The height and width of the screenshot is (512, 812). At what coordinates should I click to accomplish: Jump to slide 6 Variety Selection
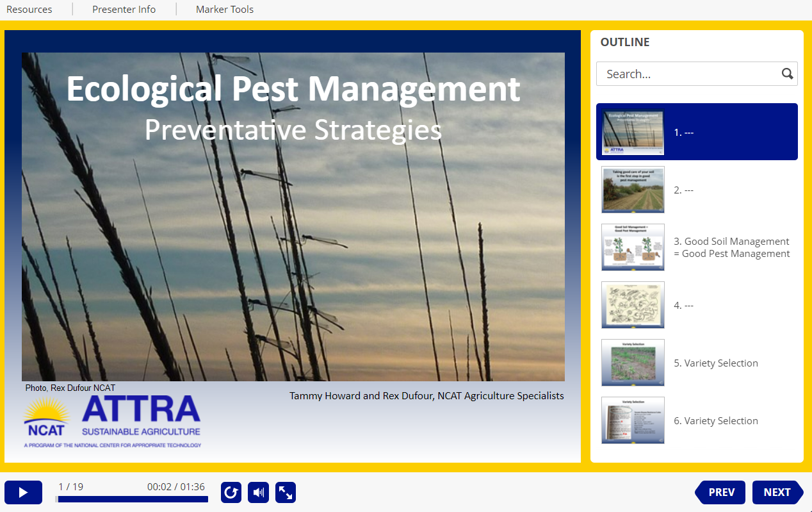(x=715, y=420)
